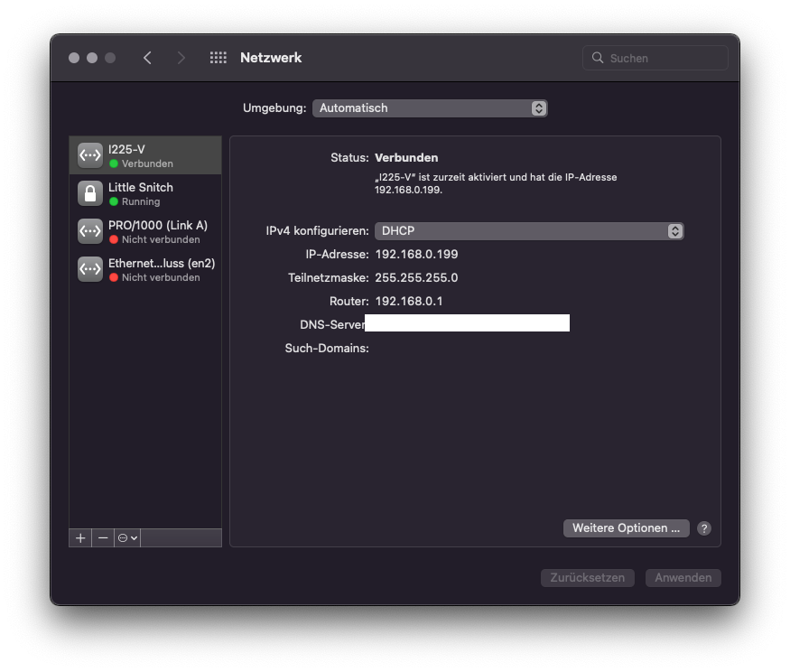Click red status dot for Ethernet en2

point(114,277)
